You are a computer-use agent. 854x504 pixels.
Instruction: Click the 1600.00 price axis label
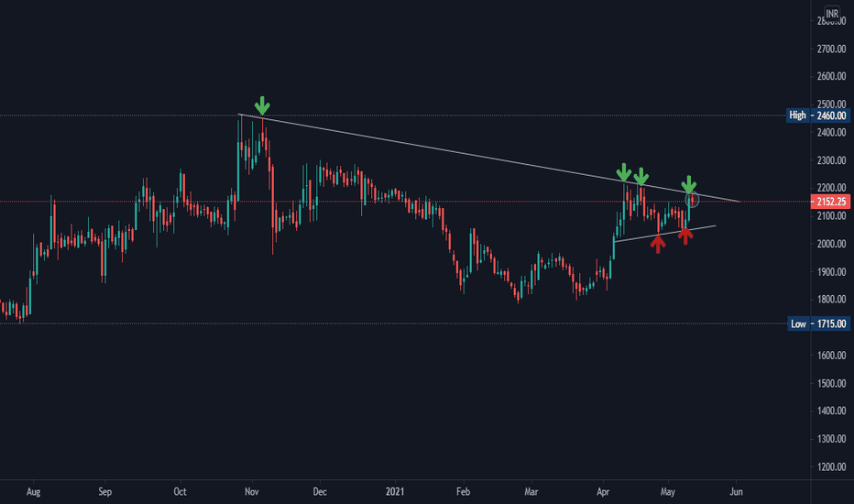831,356
